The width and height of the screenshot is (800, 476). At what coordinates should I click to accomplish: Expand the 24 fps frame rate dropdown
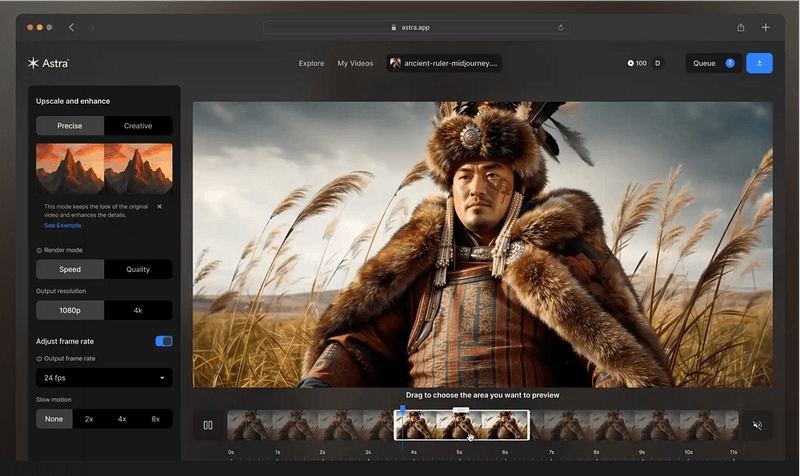pyautogui.click(x=104, y=378)
